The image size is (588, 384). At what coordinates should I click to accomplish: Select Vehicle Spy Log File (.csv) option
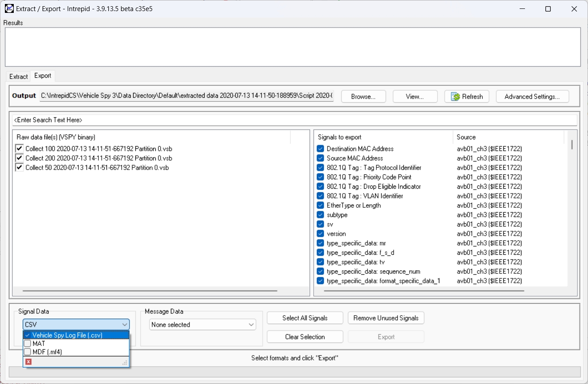coord(67,335)
